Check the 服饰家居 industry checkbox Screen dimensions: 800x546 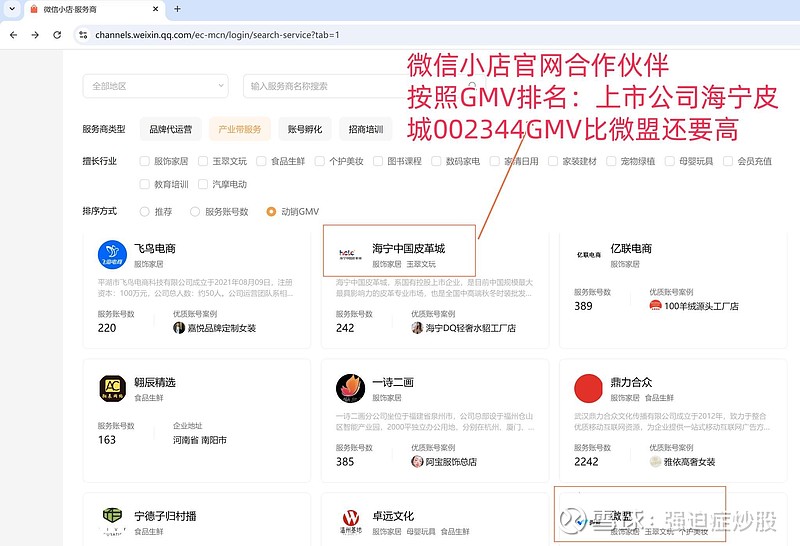[x=144, y=161]
